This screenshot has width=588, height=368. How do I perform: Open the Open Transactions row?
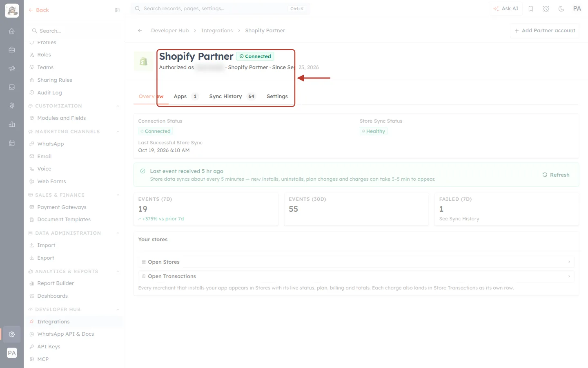tap(356, 276)
